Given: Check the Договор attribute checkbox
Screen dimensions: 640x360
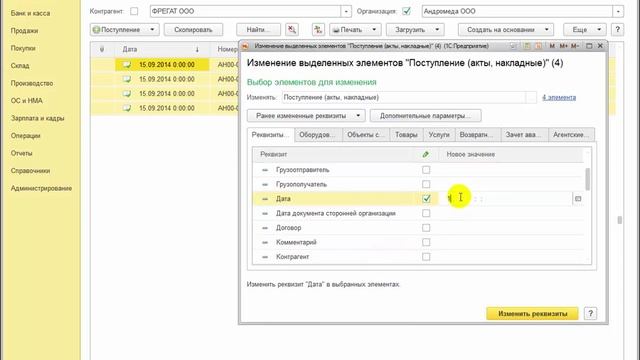Looking at the screenshot, I should click(x=426, y=228).
